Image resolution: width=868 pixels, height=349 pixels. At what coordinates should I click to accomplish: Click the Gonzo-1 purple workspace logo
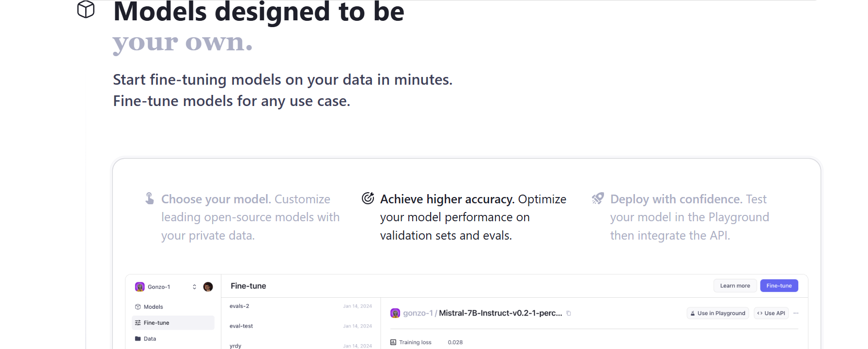(x=140, y=287)
